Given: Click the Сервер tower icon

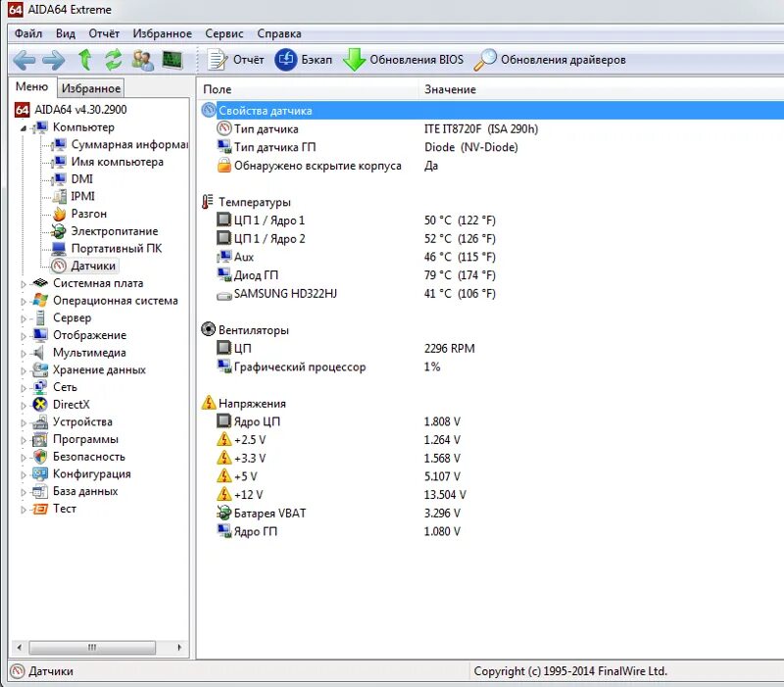Looking at the screenshot, I should coord(40,318).
